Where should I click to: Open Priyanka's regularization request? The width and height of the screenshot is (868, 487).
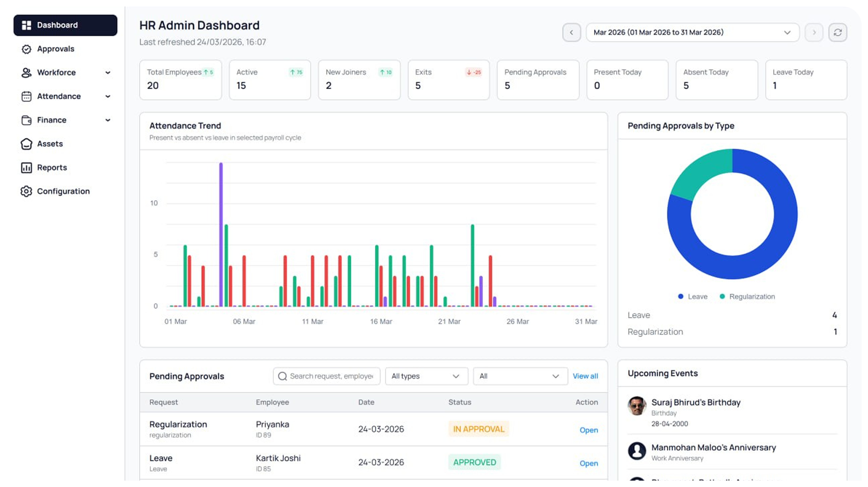point(588,430)
